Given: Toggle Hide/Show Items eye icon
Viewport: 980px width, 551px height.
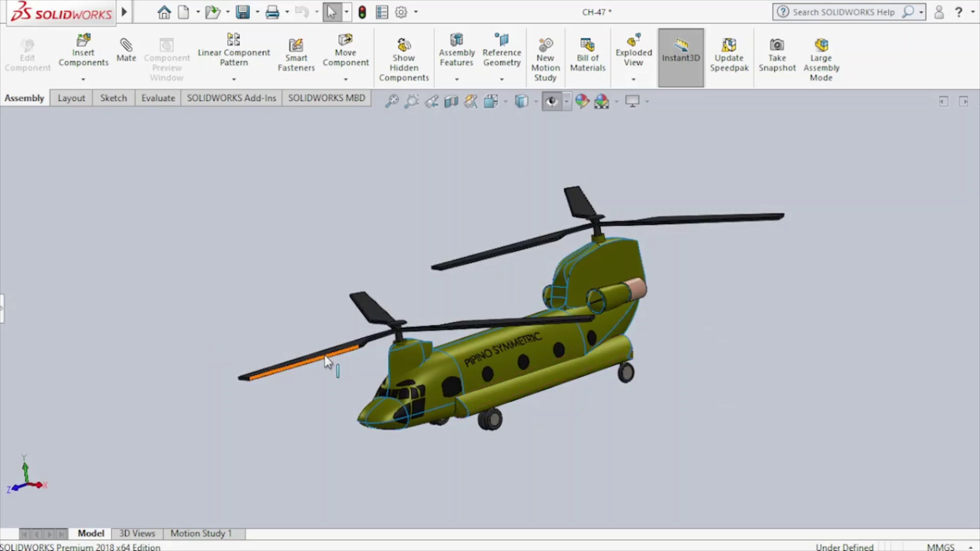Looking at the screenshot, I should pyautogui.click(x=551, y=101).
